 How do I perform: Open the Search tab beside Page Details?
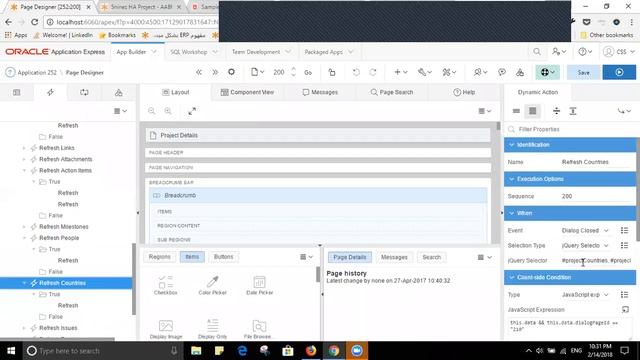coord(431,257)
